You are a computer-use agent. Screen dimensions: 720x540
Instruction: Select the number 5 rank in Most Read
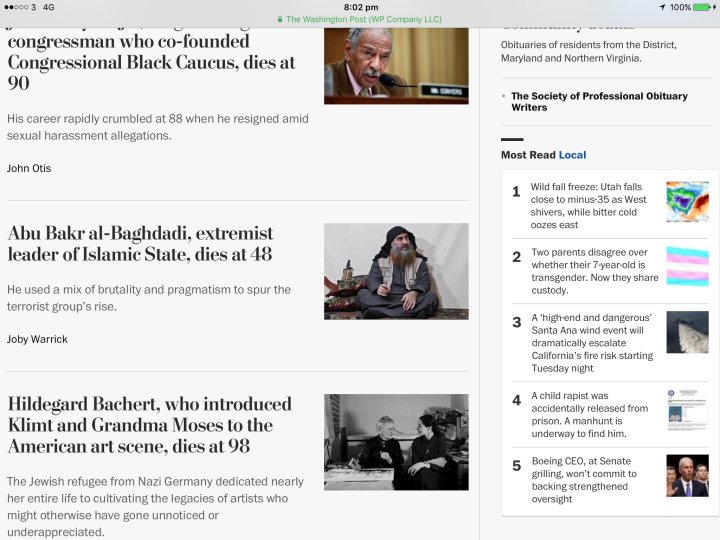click(x=517, y=466)
